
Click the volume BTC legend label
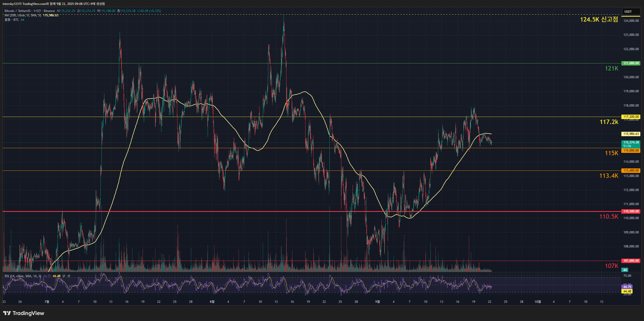coord(12,20)
